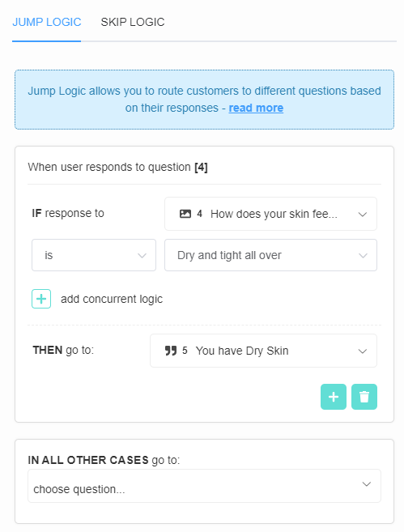Click the 'When user responds to question [4]' header
The width and height of the screenshot is (404, 532).
point(117,167)
